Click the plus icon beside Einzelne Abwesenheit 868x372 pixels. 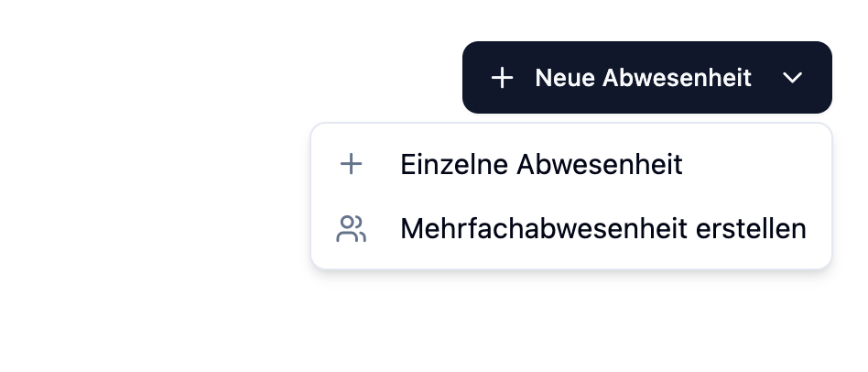[351, 165]
